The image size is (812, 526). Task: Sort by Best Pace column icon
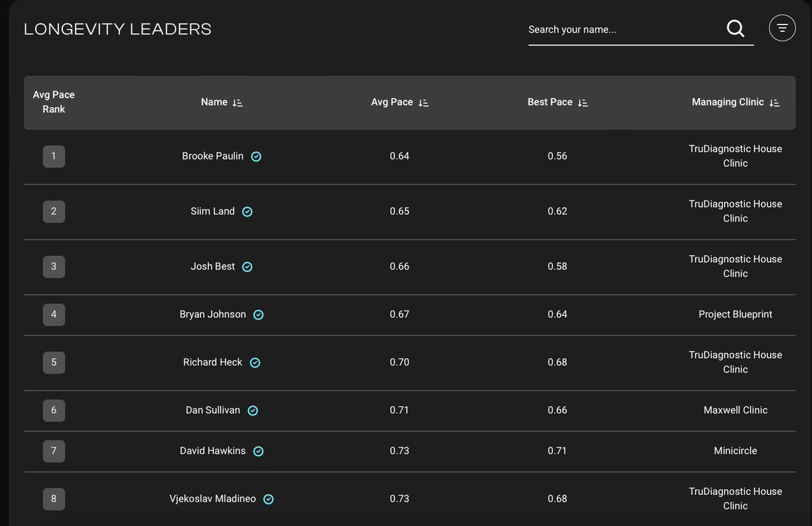(x=583, y=103)
